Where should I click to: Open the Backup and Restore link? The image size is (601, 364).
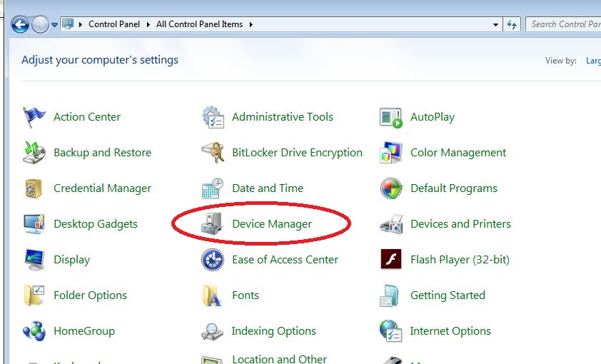102,153
